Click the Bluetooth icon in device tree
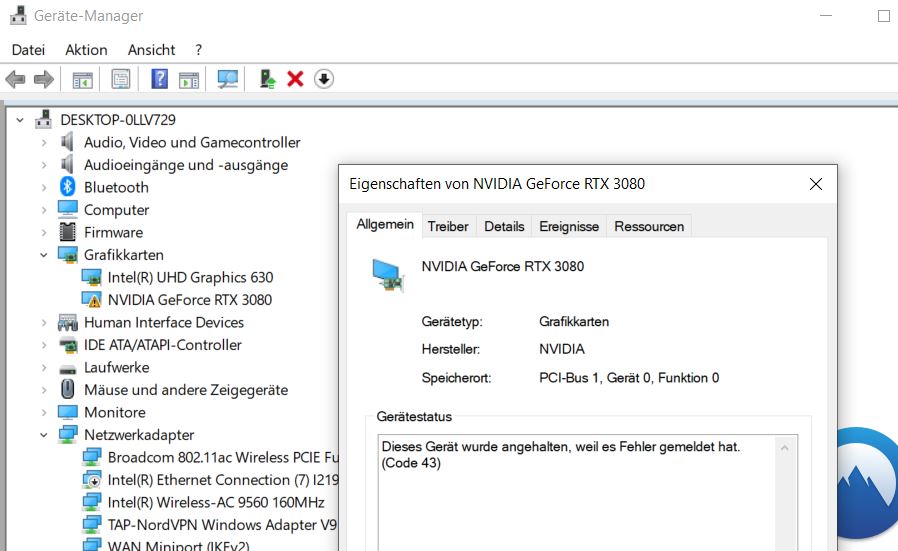 click(68, 187)
